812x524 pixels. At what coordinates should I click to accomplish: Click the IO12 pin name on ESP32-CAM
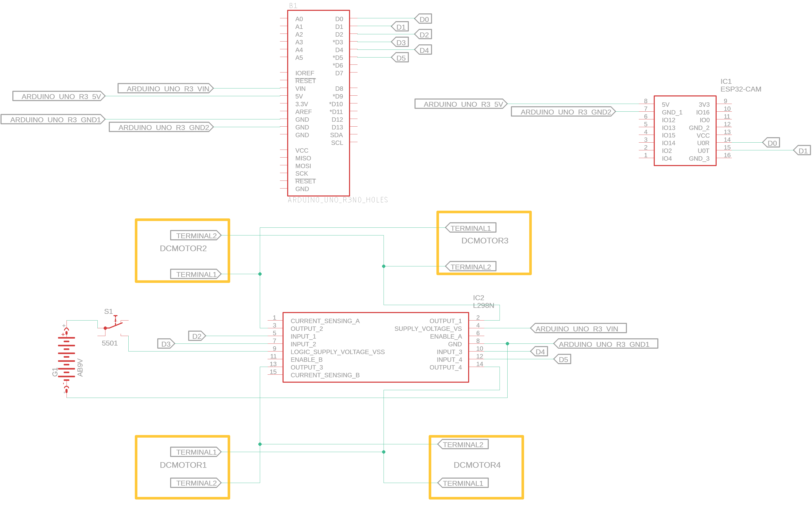coord(668,120)
